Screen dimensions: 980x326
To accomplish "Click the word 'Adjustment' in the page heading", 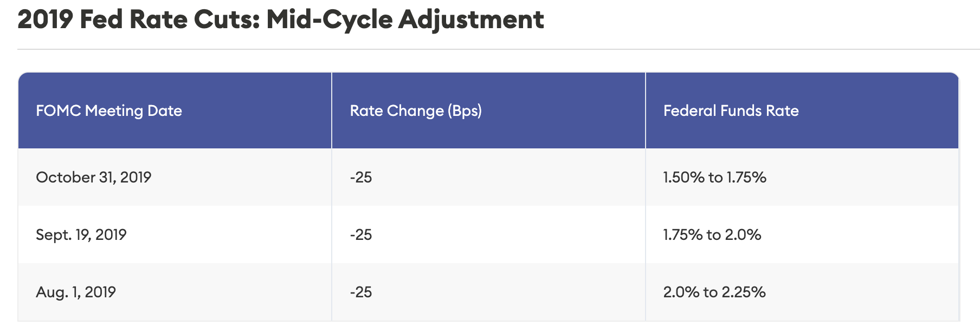I will click(x=470, y=20).
